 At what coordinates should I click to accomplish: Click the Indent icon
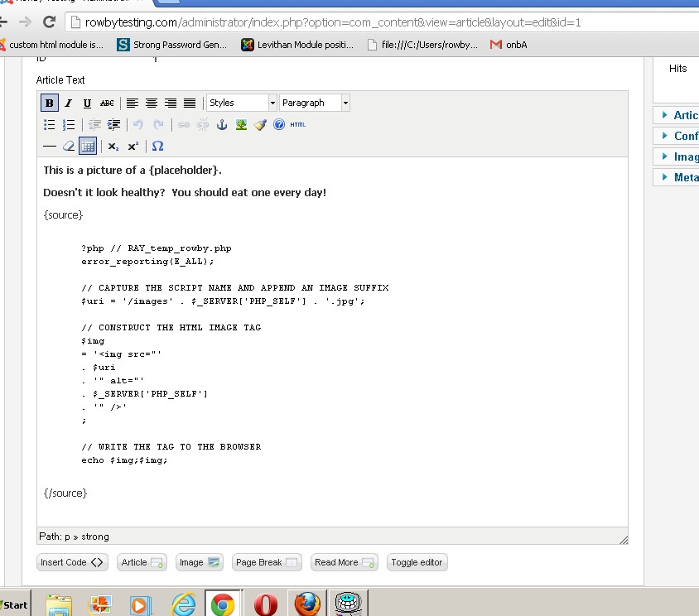113,125
